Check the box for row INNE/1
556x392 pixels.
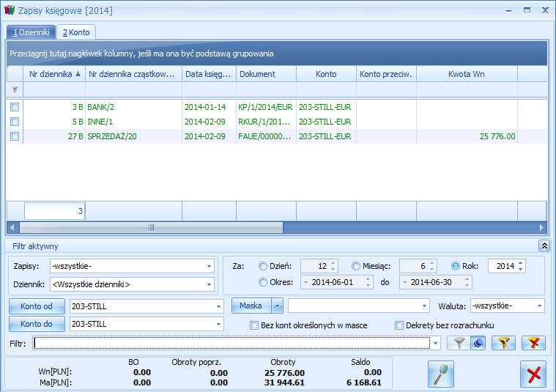tap(15, 122)
